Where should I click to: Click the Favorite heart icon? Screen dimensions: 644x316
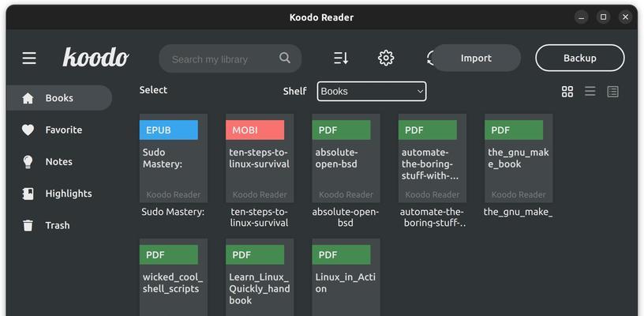pos(28,130)
